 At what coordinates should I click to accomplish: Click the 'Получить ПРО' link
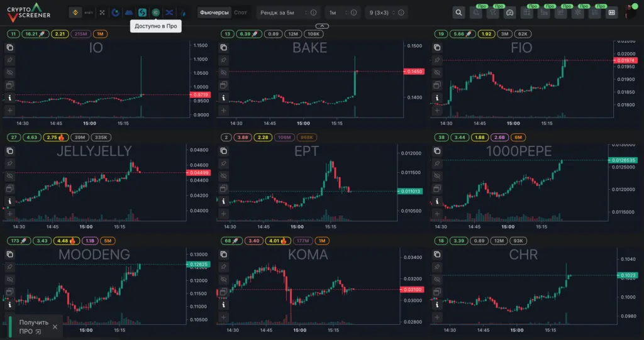(34, 327)
